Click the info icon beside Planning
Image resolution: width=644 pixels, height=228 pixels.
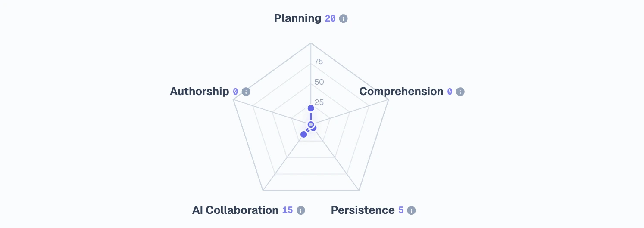tap(343, 18)
